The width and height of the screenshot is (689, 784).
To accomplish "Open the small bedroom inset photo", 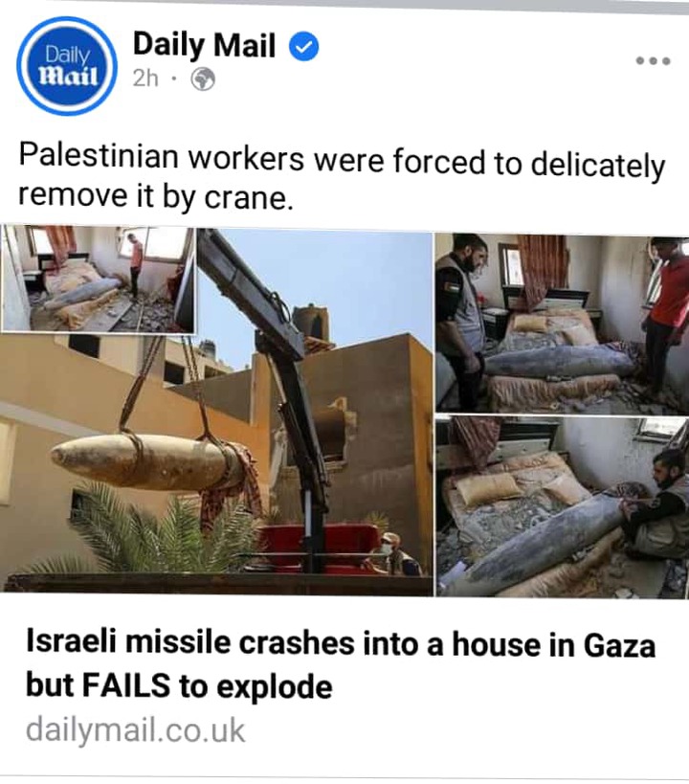I will click(98, 279).
